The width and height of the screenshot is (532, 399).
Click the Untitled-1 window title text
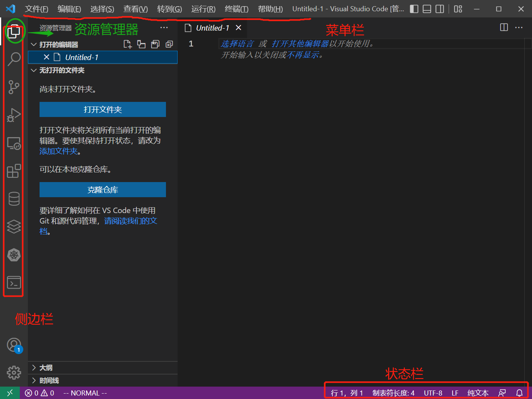pos(348,9)
